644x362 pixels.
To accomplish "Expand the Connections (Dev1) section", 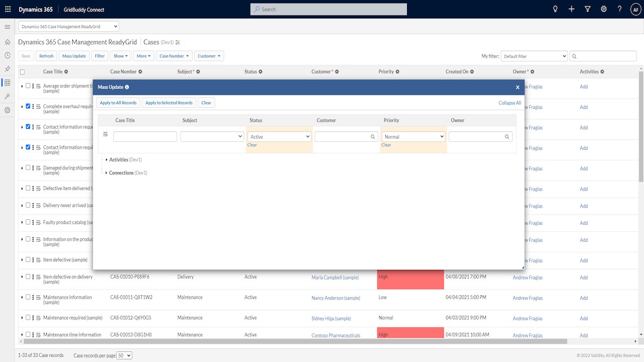I will tap(107, 173).
